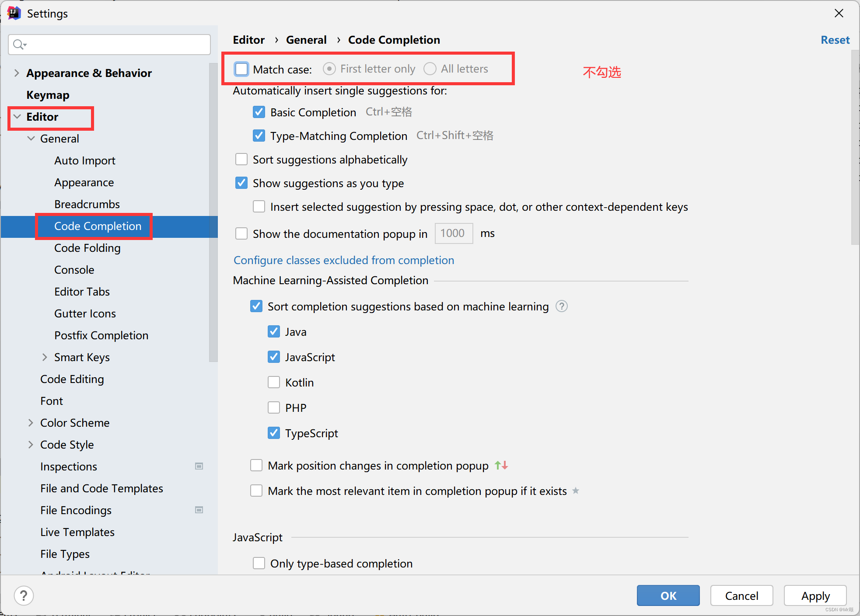Uncheck TypeScript machine learning completion
Image resolution: width=860 pixels, height=616 pixels.
click(x=274, y=433)
